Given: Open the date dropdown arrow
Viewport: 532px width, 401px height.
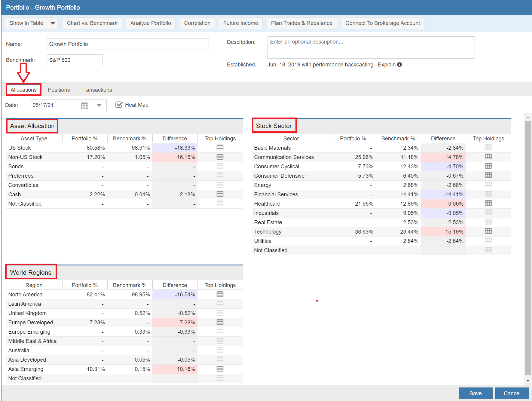Looking at the screenshot, I should pyautogui.click(x=99, y=105).
